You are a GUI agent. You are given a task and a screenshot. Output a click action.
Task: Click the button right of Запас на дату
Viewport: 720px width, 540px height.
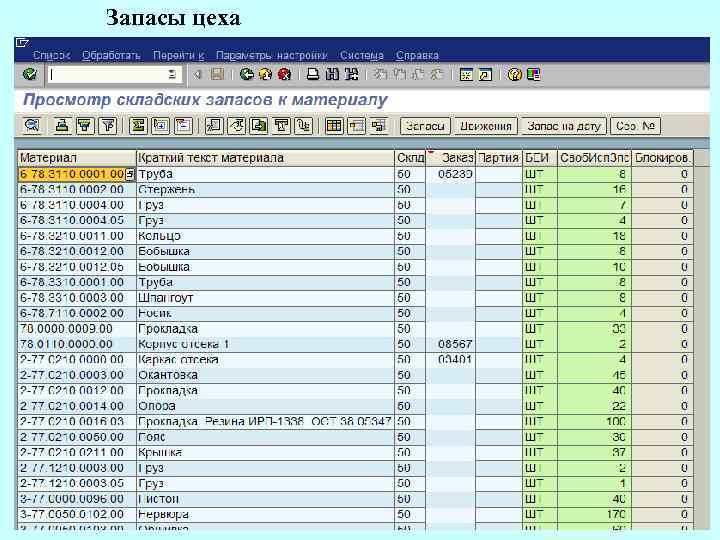pos(636,126)
